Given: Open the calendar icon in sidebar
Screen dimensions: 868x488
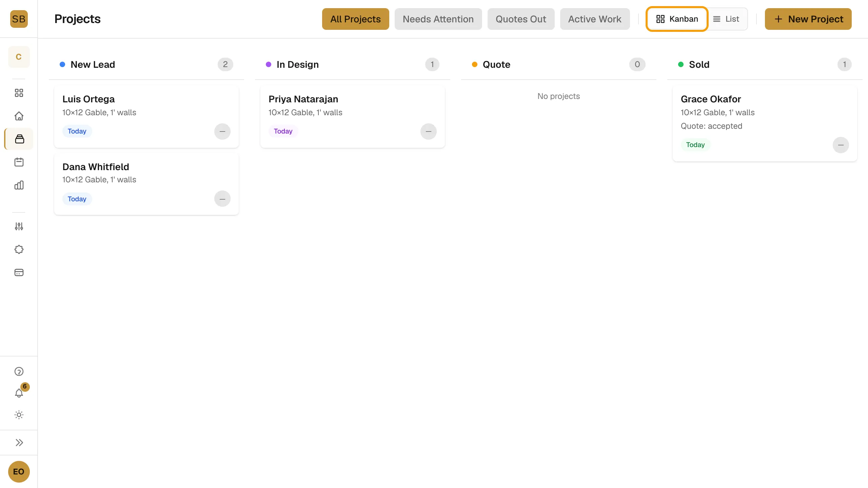Looking at the screenshot, I should 19,162.
